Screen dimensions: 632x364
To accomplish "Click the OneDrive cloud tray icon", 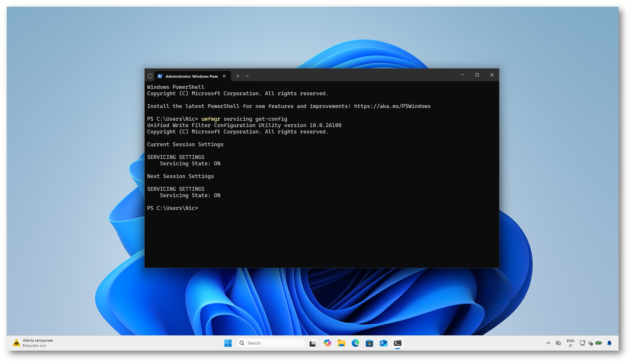I will coord(558,343).
